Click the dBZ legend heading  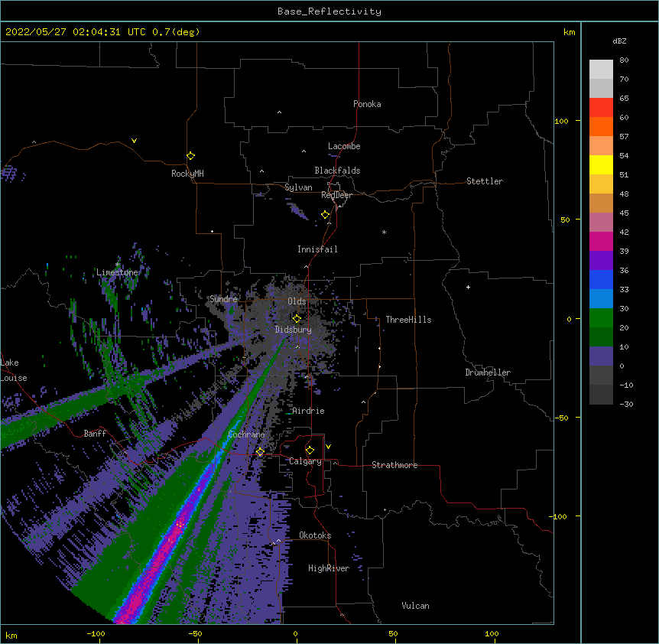click(x=619, y=41)
